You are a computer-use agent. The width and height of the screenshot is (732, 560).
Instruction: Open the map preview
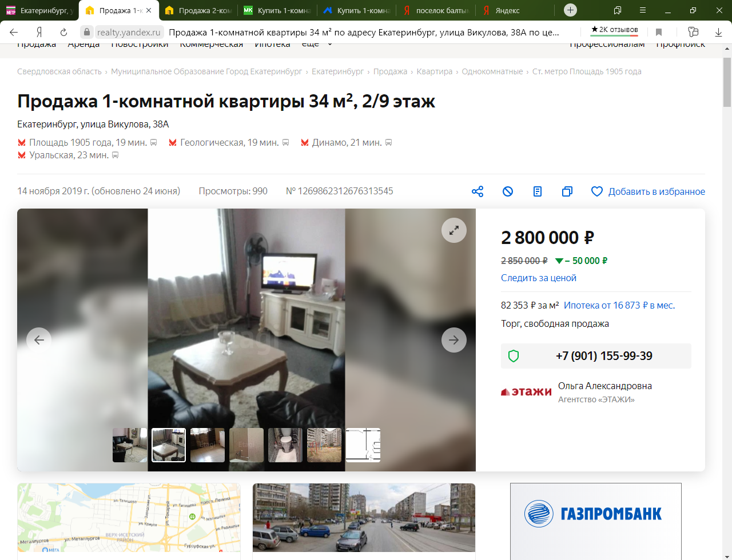[129, 518]
